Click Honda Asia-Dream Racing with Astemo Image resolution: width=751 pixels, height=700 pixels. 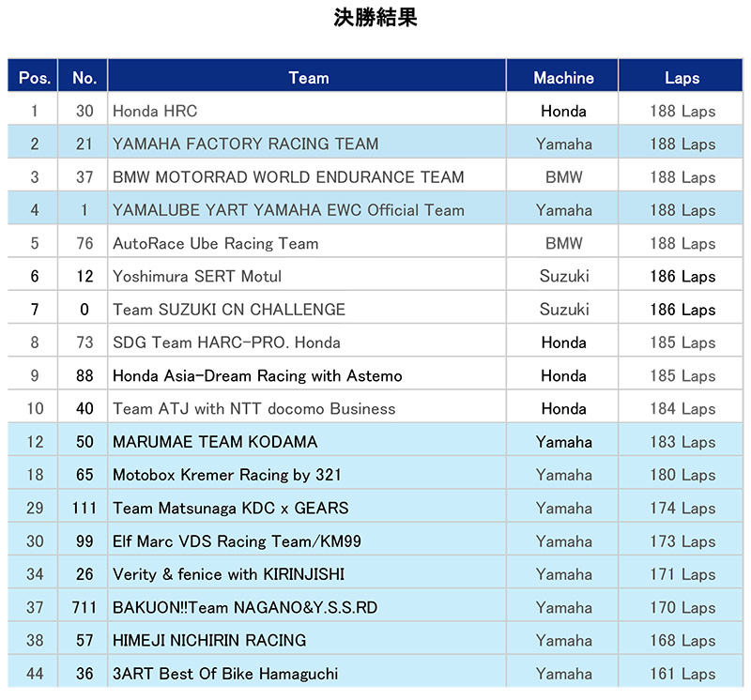coord(257,375)
